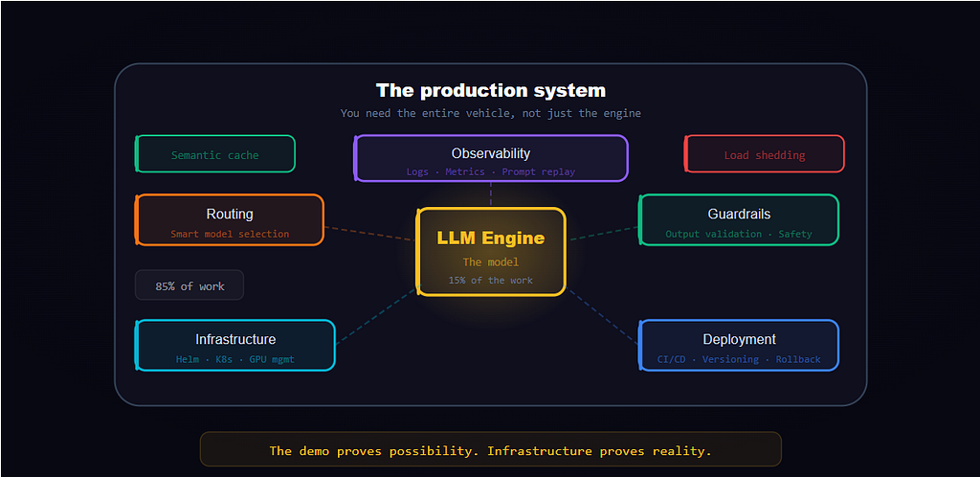
Task: Select the Guardrails card
Action: 739,219
